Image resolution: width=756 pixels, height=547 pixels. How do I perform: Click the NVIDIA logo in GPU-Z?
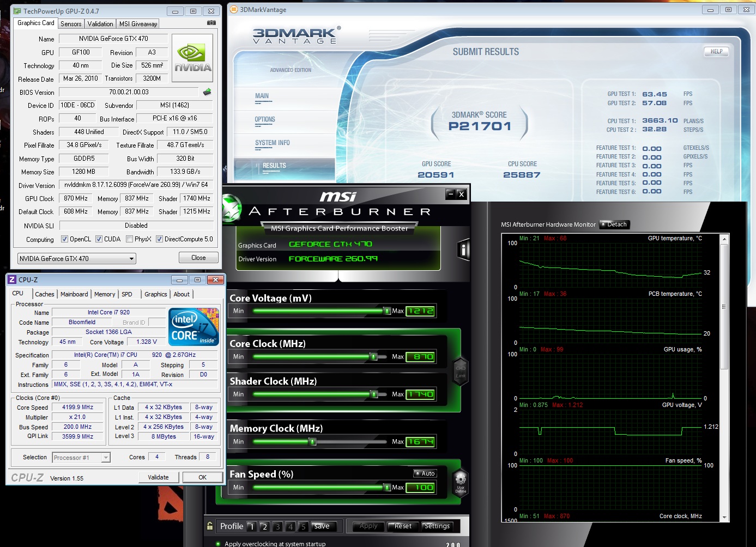pos(192,58)
